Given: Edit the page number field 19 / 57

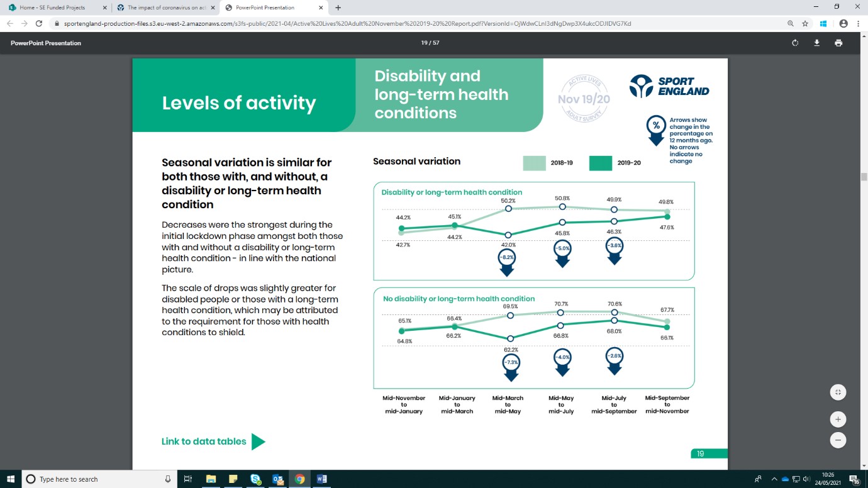Looking at the screenshot, I should pos(430,43).
